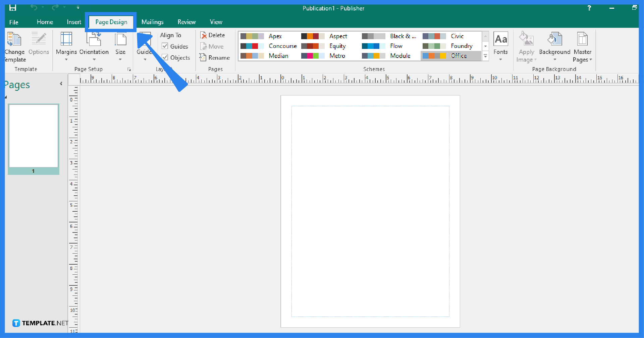Viewport: 644px width, 338px height.
Task: Toggle the Align To option
Action: 171,35
